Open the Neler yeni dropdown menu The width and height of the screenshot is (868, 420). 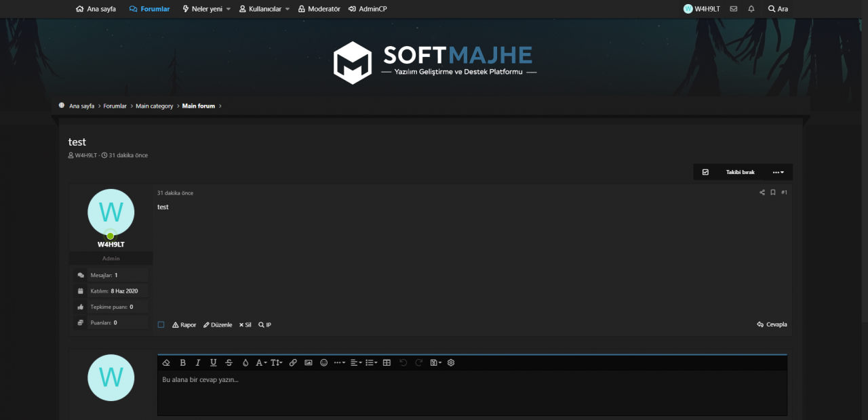coord(205,9)
